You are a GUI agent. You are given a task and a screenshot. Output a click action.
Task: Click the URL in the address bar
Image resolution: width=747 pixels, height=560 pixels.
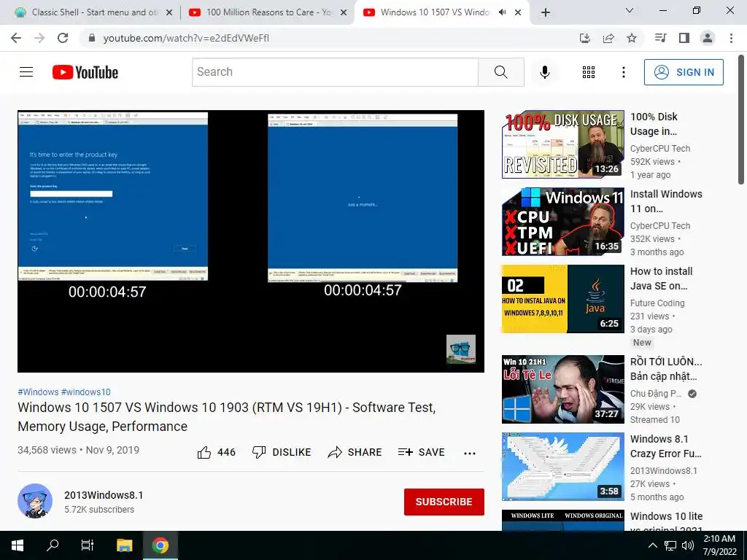pos(186,38)
